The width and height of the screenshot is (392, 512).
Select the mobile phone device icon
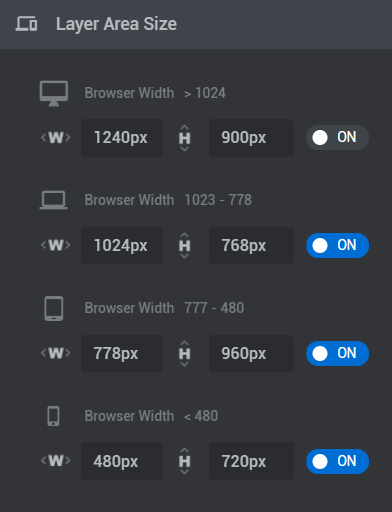(x=53, y=416)
